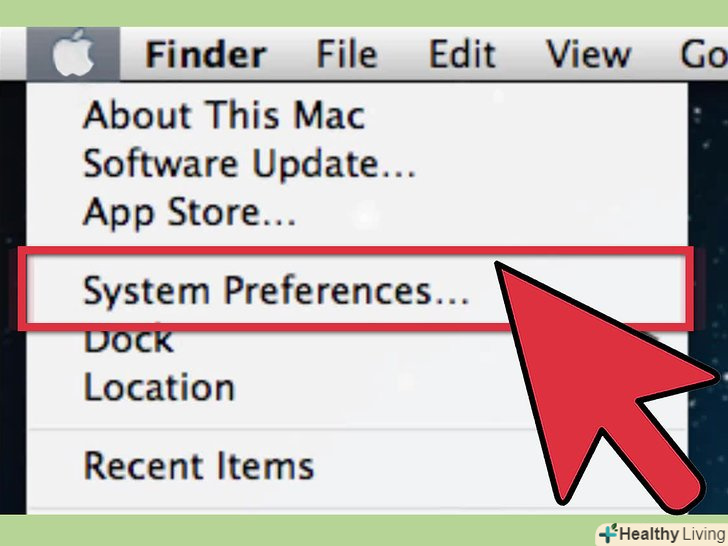Click the green plus Healthy Living icon
The width and height of the screenshot is (728, 546).
(609, 533)
